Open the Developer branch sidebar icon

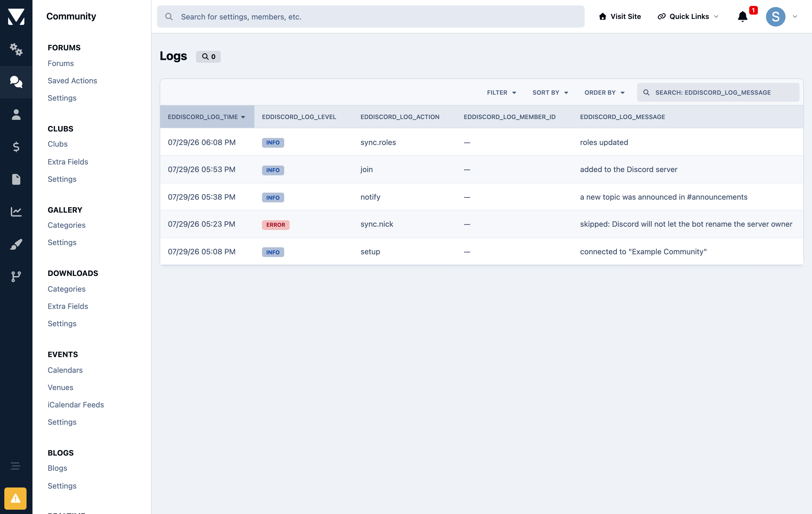pyautogui.click(x=16, y=276)
